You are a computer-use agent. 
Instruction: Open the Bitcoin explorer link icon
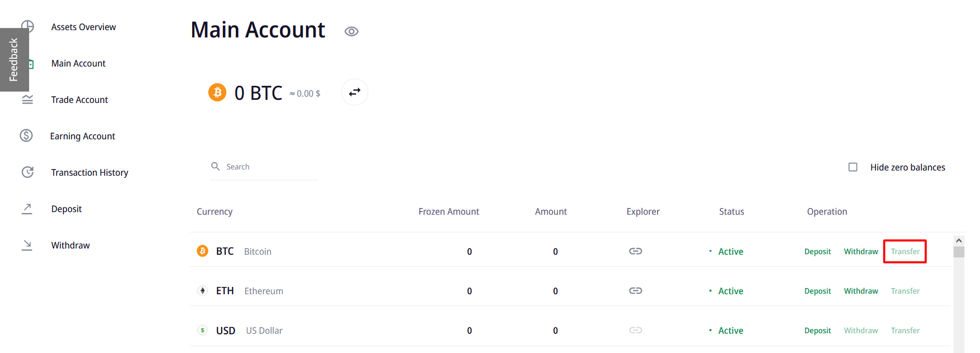636,251
